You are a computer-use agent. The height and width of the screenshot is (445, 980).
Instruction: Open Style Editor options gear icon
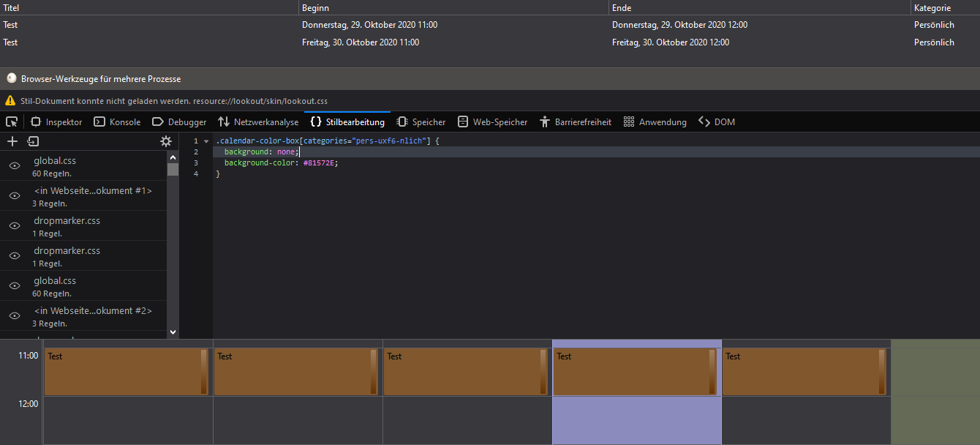pyautogui.click(x=166, y=141)
